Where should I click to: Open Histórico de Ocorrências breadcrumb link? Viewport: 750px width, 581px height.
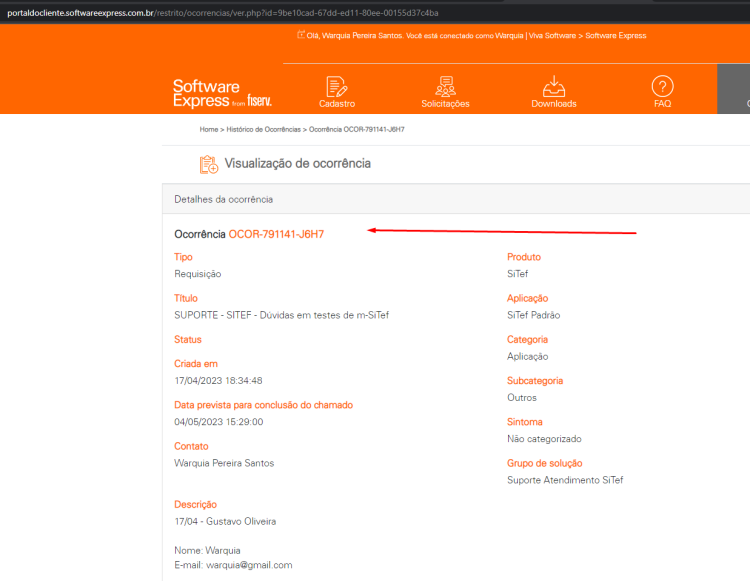coord(264,130)
